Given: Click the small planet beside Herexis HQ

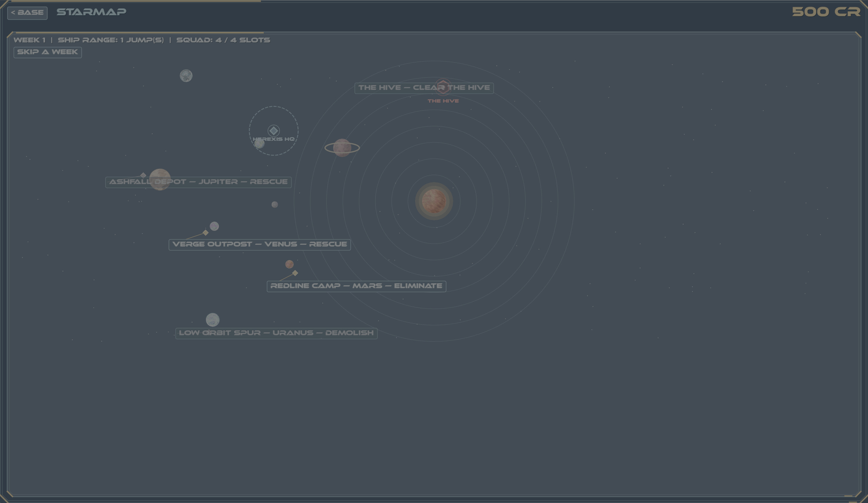Looking at the screenshot, I should click(259, 144).
